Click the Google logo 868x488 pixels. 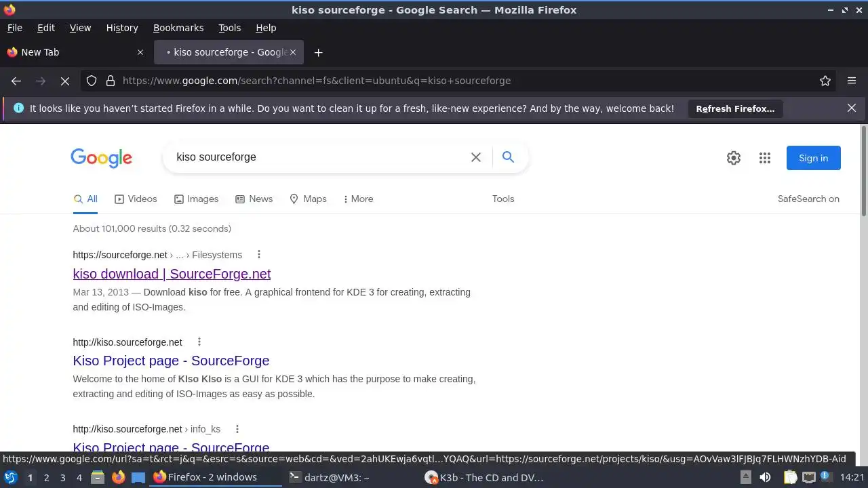pos(102,158)
